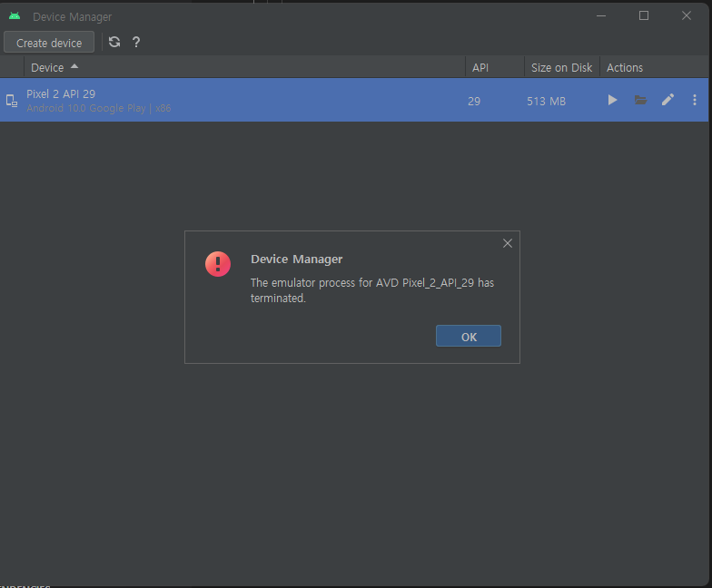The width and height of the screenshot is (712, 588).
Task: Edit the Pixel 2 API 29 device
Action: click(x=667, y=100)
